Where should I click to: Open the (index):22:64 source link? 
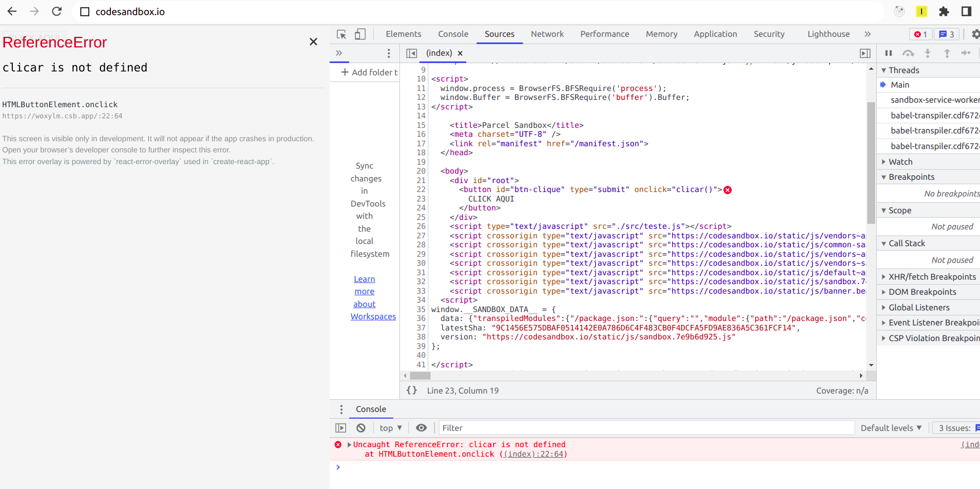(x=534, y=454)
